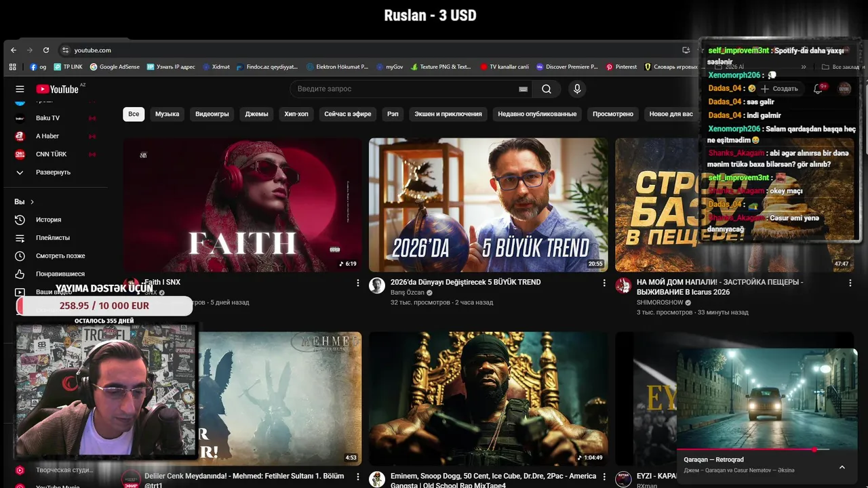Open the Все закладки bookmarks folder
This screenshot has width=868, height=488.
click(840, 67)
